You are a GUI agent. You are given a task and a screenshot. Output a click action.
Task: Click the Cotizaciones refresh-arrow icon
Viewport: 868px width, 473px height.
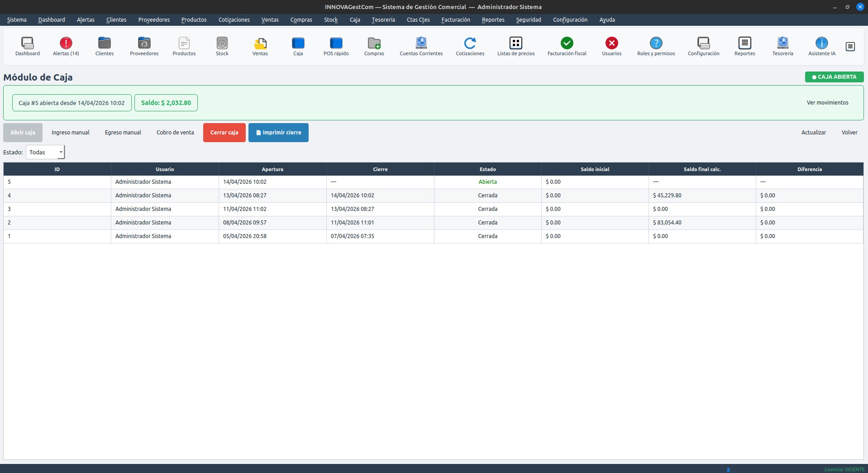pos(470,43)
